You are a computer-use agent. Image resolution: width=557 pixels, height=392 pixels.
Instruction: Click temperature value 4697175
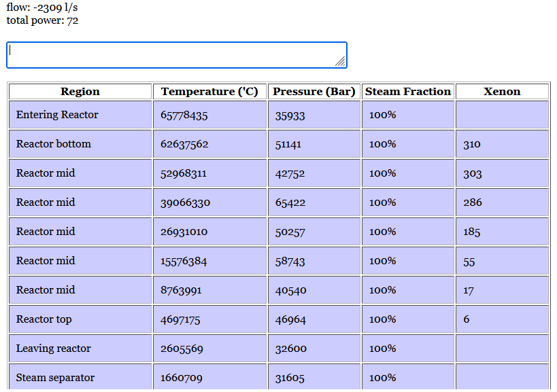pos(180,319)
